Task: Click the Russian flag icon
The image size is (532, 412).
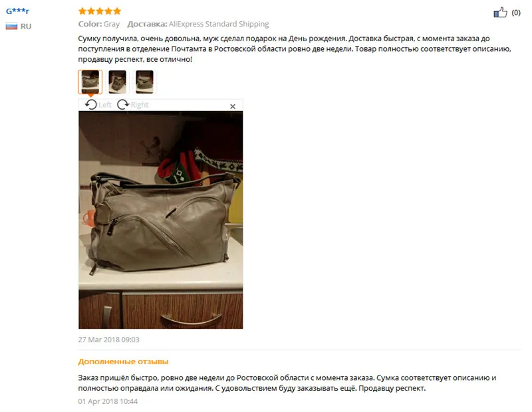Action: pos(11,26)
